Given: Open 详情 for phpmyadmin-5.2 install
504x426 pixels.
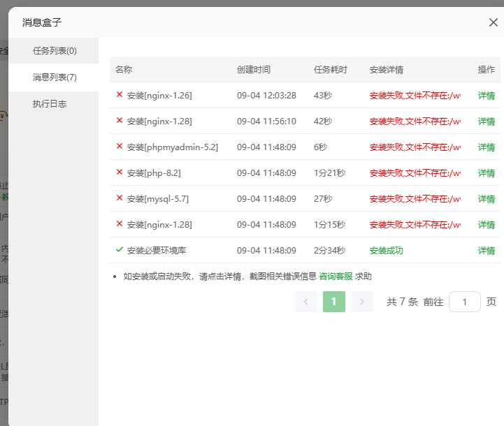Looking at the screenshot, I should click(486, 147).
